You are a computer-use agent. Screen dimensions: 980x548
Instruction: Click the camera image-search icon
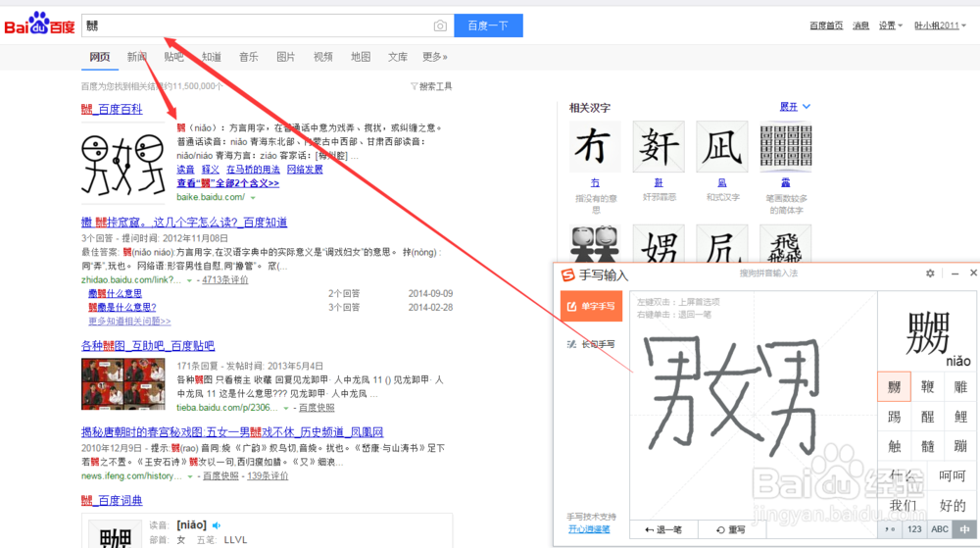(x=440, y=25)
